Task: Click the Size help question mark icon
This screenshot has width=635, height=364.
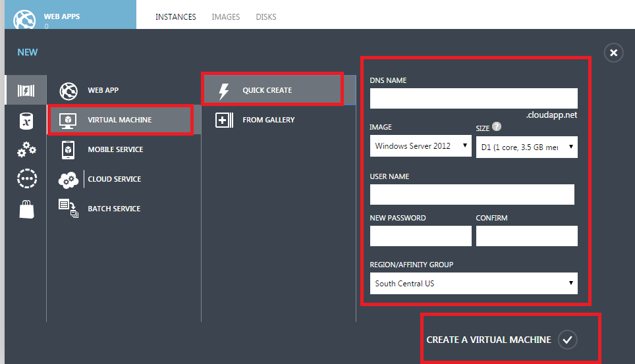Action: 497,127
